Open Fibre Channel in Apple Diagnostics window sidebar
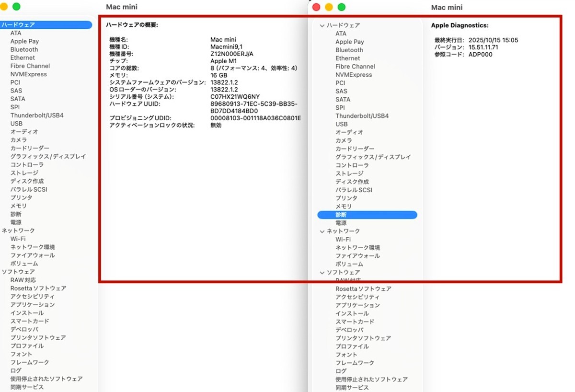 point(355,67)
